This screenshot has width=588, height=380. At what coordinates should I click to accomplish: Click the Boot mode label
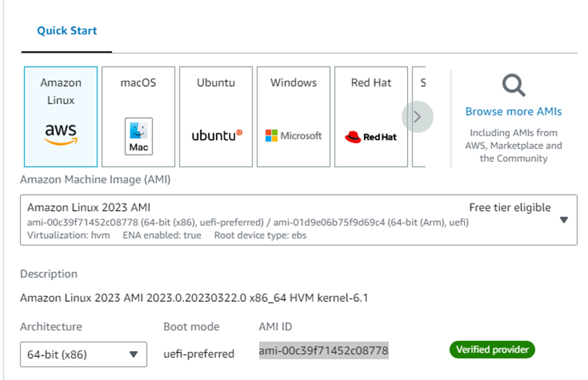(x=191, y=327)
